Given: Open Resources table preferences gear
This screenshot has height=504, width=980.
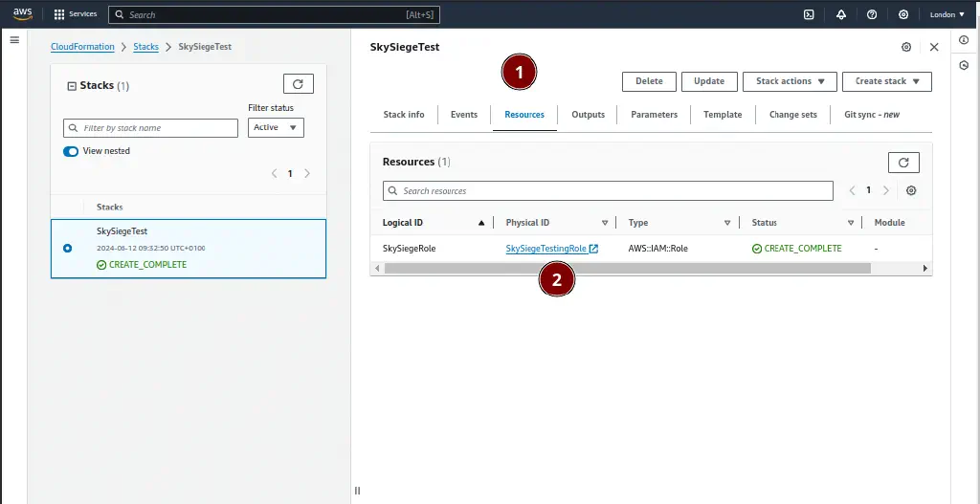Looking at the screenshot, I should [x=911, y=190].
